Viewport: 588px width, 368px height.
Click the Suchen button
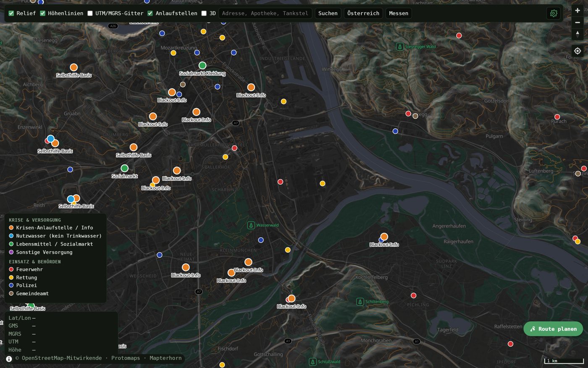point(328,13)
